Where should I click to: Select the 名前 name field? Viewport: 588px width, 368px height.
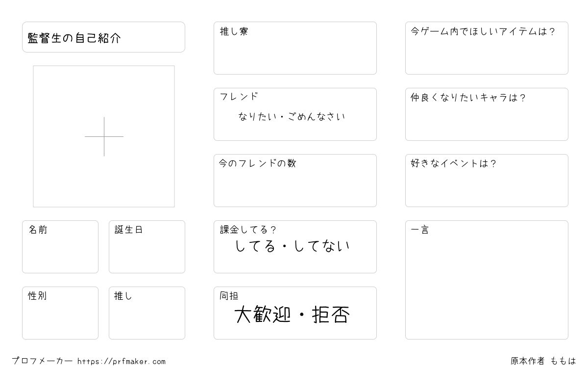pyautogui.click(x=60, y=247)
